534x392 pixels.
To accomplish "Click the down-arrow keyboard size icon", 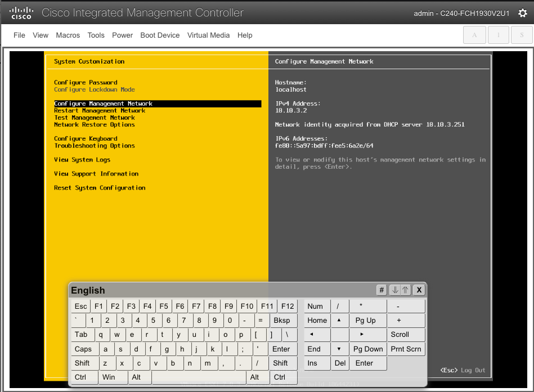I will tap(394, 290).
